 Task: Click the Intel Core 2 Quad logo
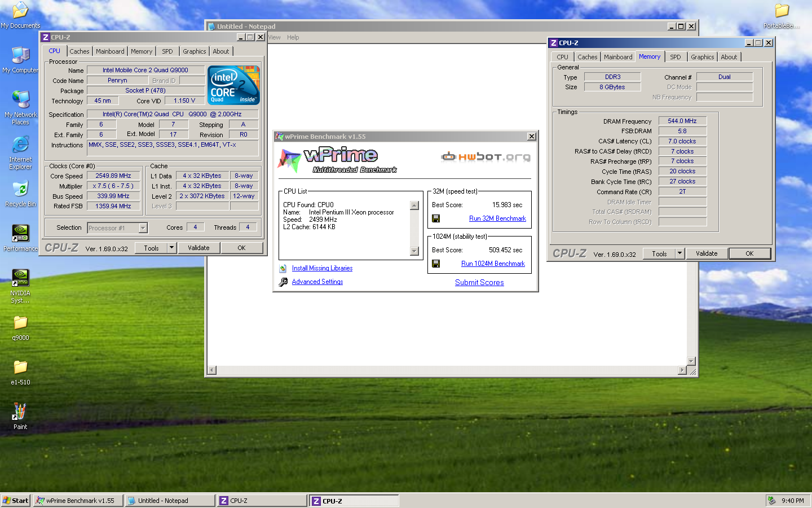click(233, 85)
